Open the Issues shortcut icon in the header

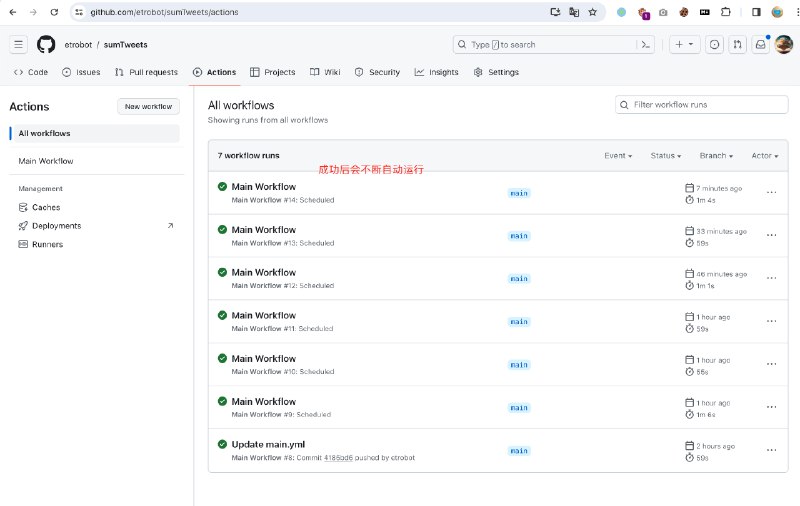[714, 45]
